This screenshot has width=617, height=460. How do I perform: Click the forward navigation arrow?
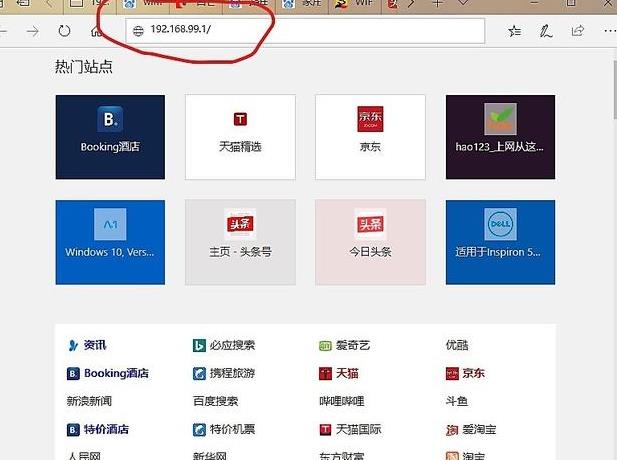[33, 31]
